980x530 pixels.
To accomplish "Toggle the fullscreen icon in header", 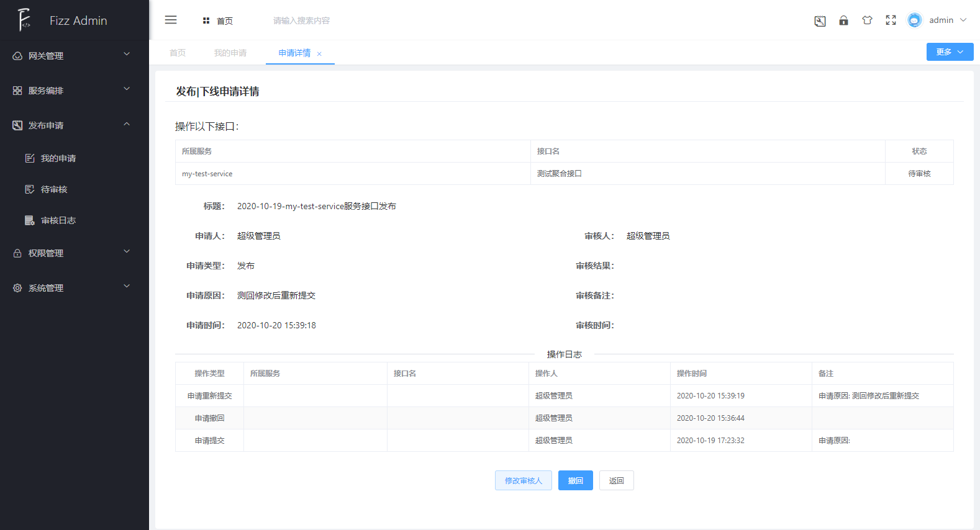I will coord(891,20).
